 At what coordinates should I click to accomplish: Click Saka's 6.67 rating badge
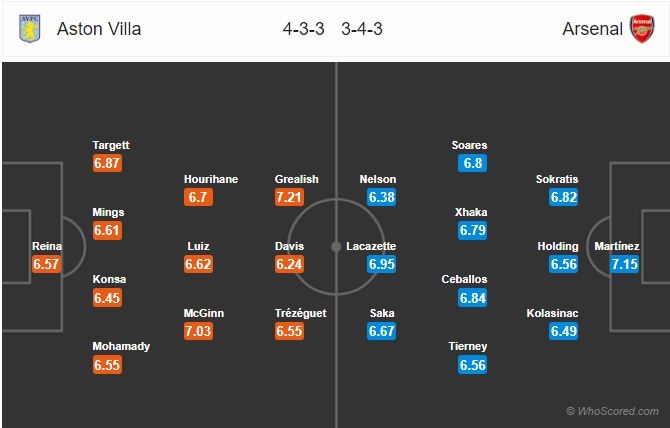[x=382, y=331]
